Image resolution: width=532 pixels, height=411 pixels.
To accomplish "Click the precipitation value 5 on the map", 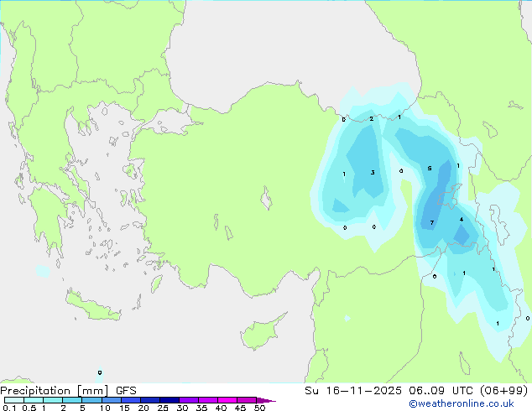I will 430,169.
